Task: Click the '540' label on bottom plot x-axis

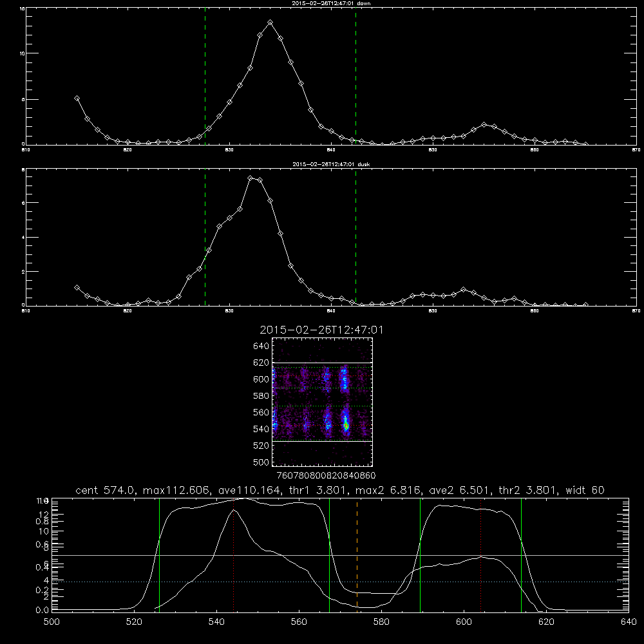Action: pyautogui.click(x=216, y=622)
